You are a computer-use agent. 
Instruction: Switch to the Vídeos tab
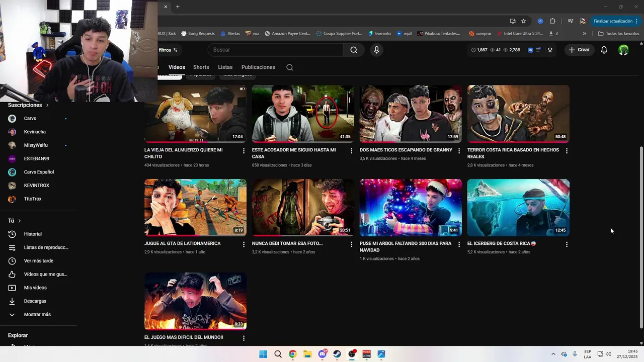177,67
